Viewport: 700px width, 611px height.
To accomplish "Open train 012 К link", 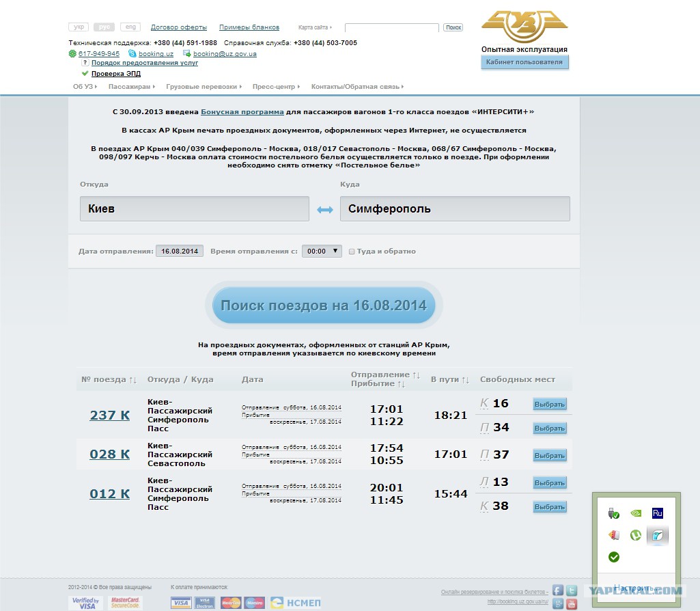I will coord(110,493).
